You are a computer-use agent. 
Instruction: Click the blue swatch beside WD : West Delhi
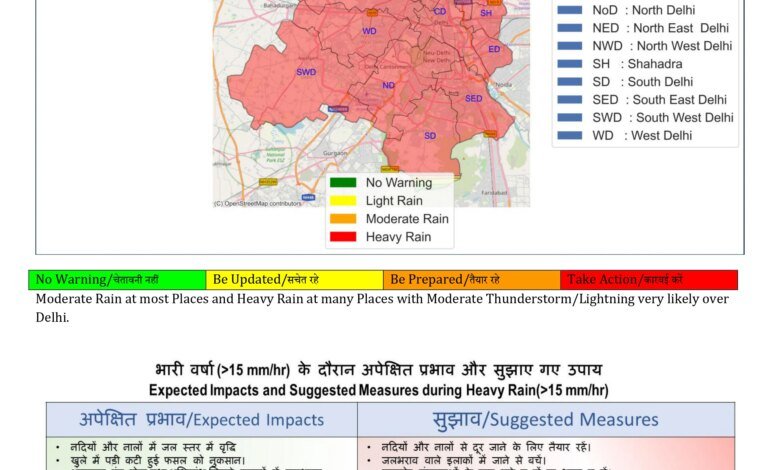(570, 135)
